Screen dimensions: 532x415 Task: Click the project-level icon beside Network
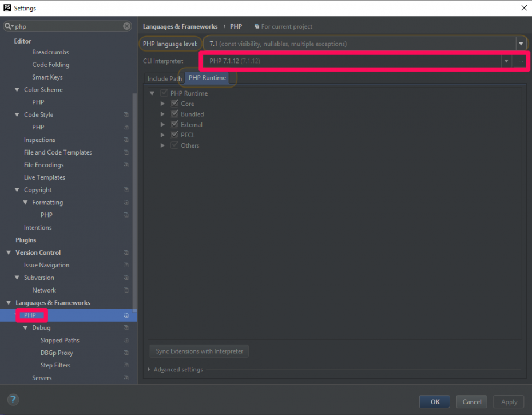click(x=126, y=290)
